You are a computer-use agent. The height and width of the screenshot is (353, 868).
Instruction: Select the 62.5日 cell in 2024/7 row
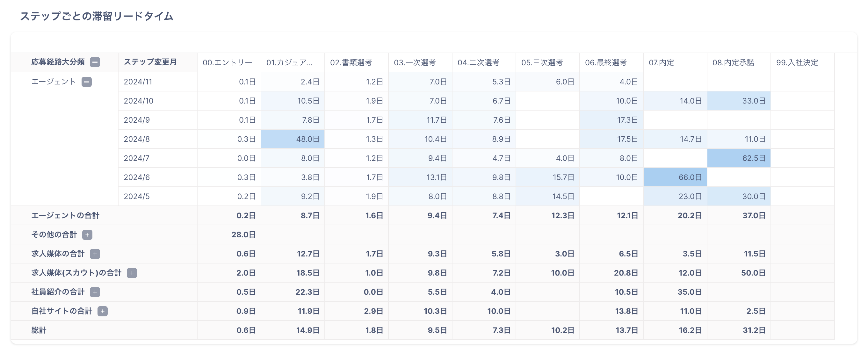click(739, 158)
